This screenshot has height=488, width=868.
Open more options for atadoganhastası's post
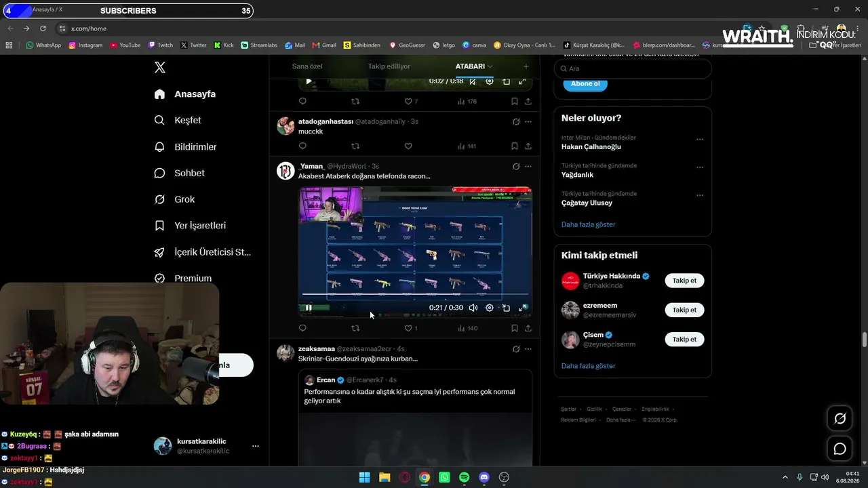pyautogui.click(x=528, y=122)
